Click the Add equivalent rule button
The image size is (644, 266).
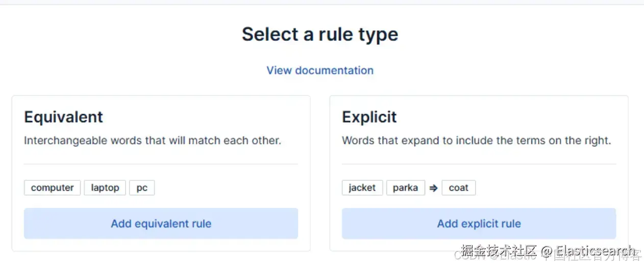point(161,223)
